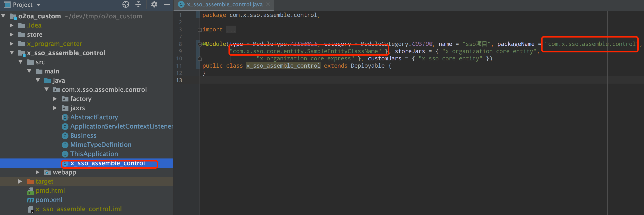Click the ThisApplication class icon

pyautogui.click(x=65, y=154)
